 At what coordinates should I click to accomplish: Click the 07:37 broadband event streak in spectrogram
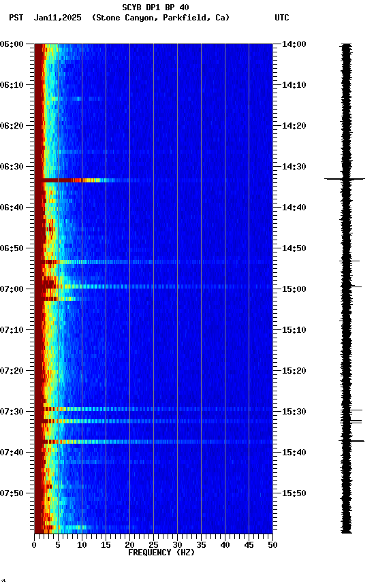(153, 442)
